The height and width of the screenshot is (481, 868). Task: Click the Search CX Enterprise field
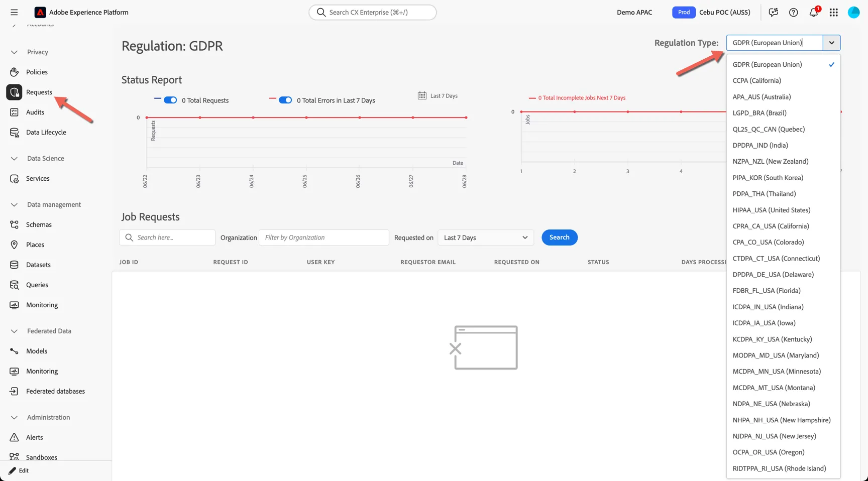pyautogui.click(x=373, y=12)
